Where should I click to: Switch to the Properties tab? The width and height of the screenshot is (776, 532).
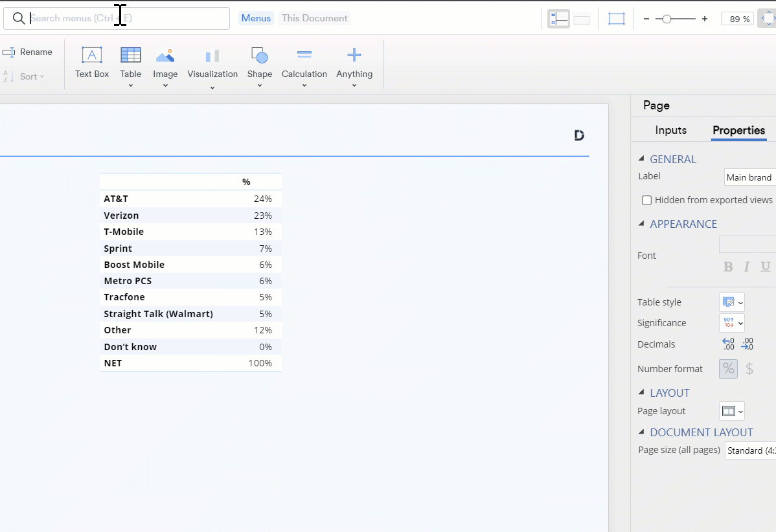pyautogui.click(x=739, y=131)
